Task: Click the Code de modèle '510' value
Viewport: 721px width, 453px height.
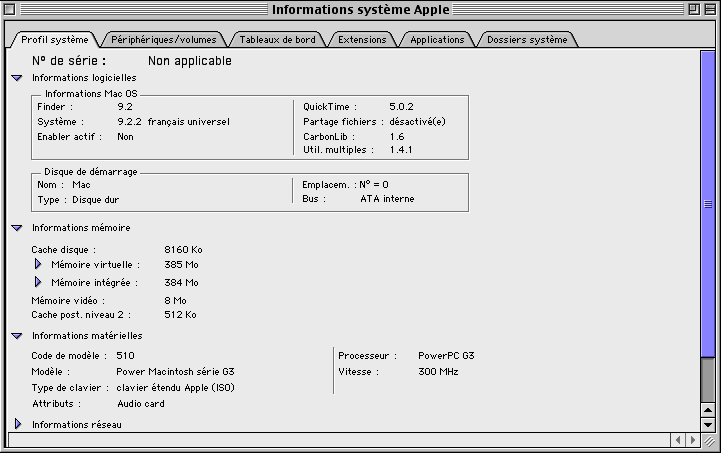Action: pos(125,356)
